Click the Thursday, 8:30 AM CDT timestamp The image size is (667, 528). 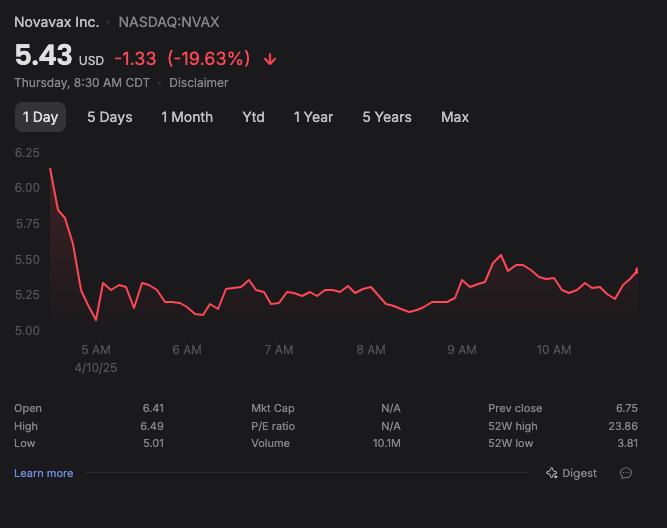pyautogui.click(x=82, y=83)
